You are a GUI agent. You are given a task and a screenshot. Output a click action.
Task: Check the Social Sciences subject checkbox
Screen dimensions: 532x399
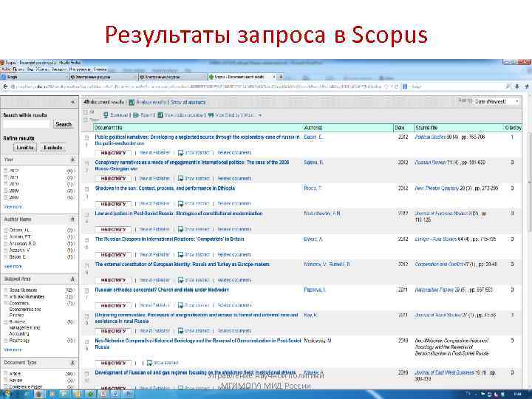[x=5, y=290]
